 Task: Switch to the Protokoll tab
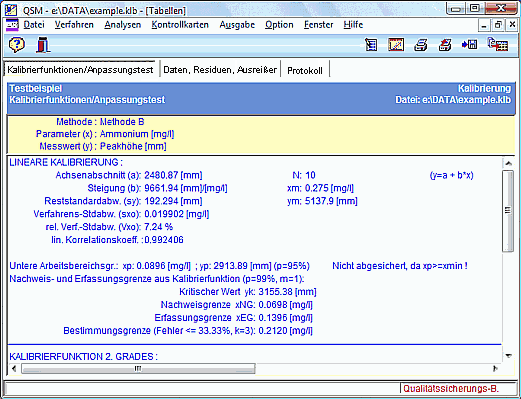point(305,70)
